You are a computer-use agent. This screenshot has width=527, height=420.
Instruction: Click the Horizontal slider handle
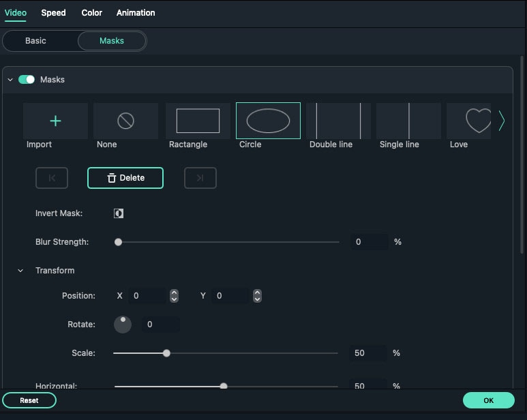(224, 386)
